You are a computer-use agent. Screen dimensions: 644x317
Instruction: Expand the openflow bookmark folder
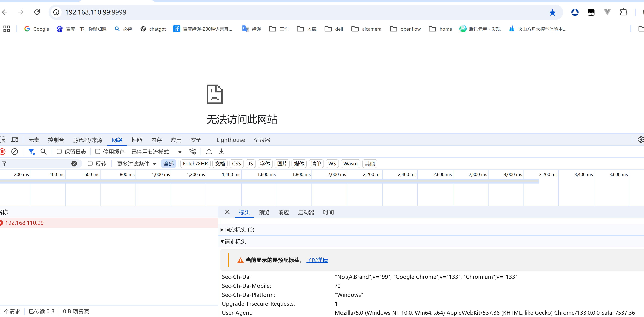405,29
